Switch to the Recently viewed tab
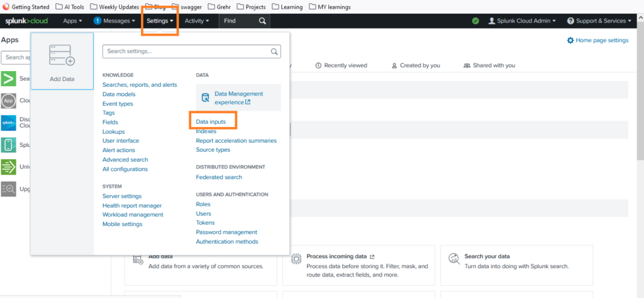The height and width of the screenshot is (299, 644). coord(341,65)
